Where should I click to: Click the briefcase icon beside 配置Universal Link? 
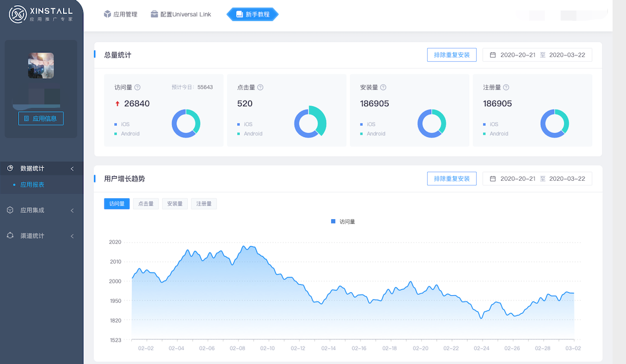(x=153, y=14)
